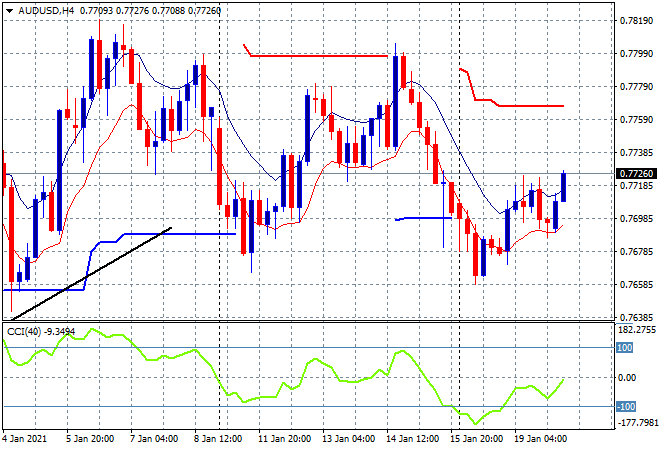The height and width of the screenshot is (450, 660).
Task: Select the 5 Jan 20:00 time label
Action: point(90,439)
